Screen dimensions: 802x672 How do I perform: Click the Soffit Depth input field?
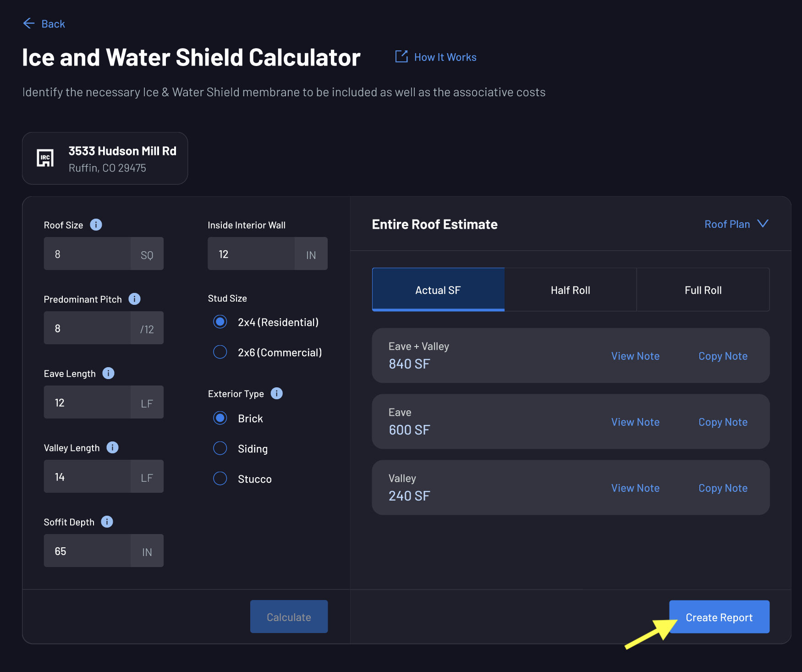coord(87,551)
